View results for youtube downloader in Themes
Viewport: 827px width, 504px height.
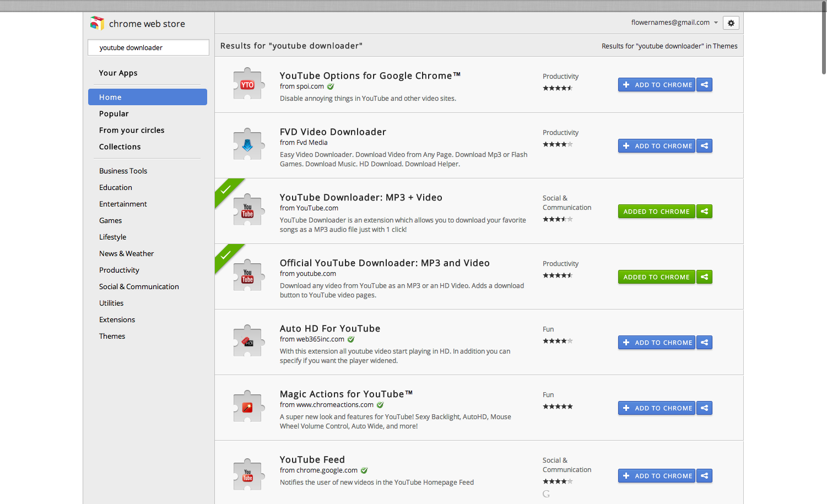click(669, 46)
